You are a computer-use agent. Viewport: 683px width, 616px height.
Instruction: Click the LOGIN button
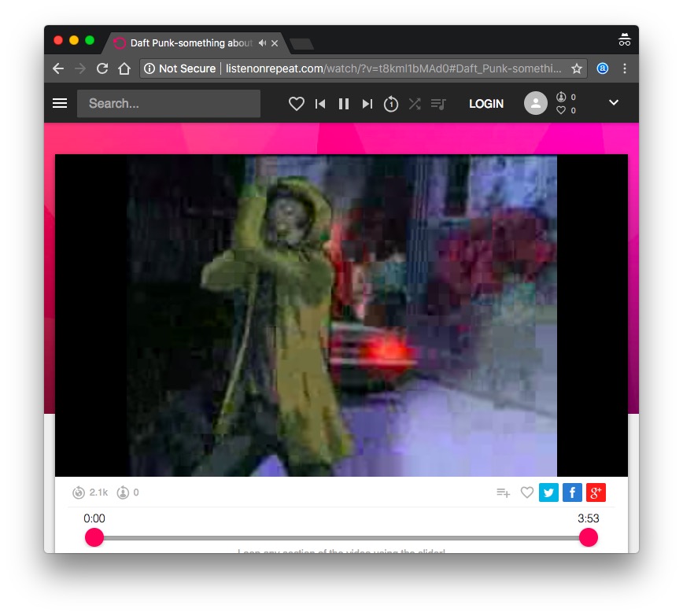pyautogui.click(x=486, y=104)
